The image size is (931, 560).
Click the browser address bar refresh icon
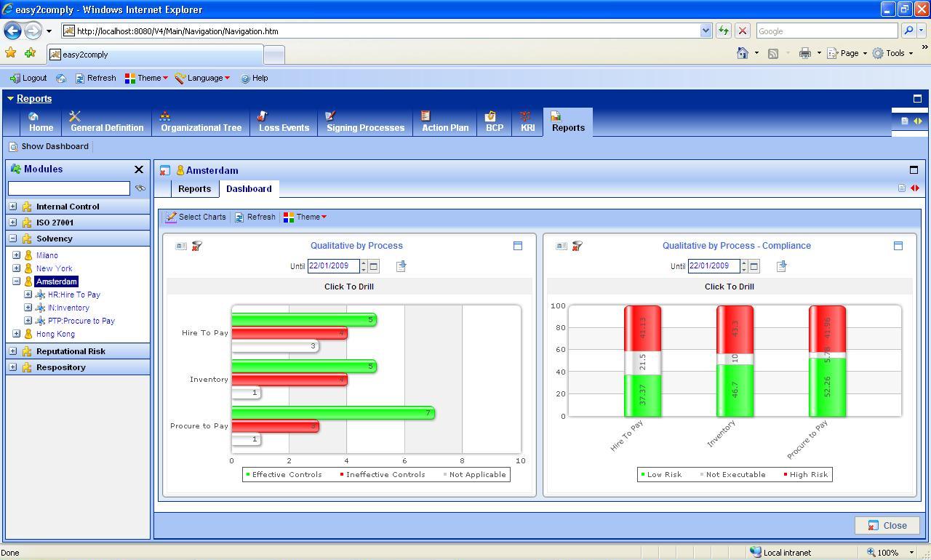click(x=724, y=31)
